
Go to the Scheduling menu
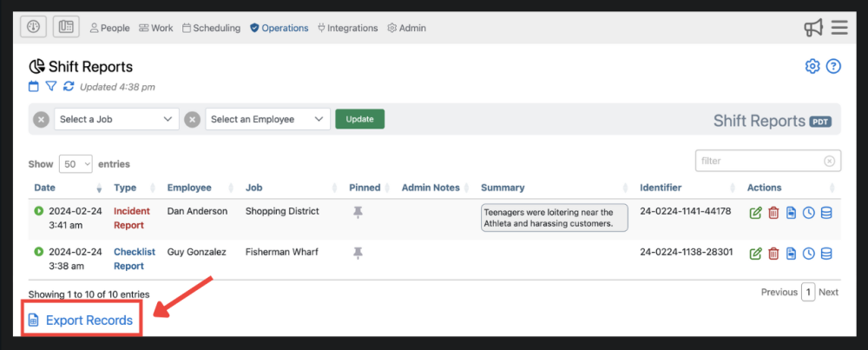pyautogui.click(x=211, y=28)
